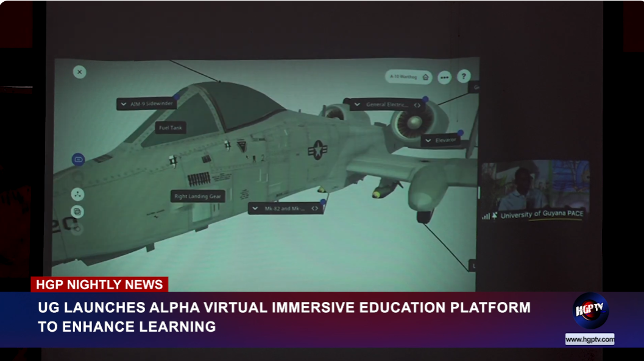Viewport: 644px width, 361px height.
Task: Click the X button to exit the viewer
Action: click(79, 72)
